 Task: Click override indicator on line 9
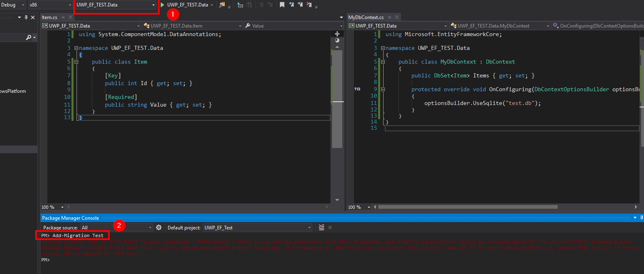tap(357, 89)
